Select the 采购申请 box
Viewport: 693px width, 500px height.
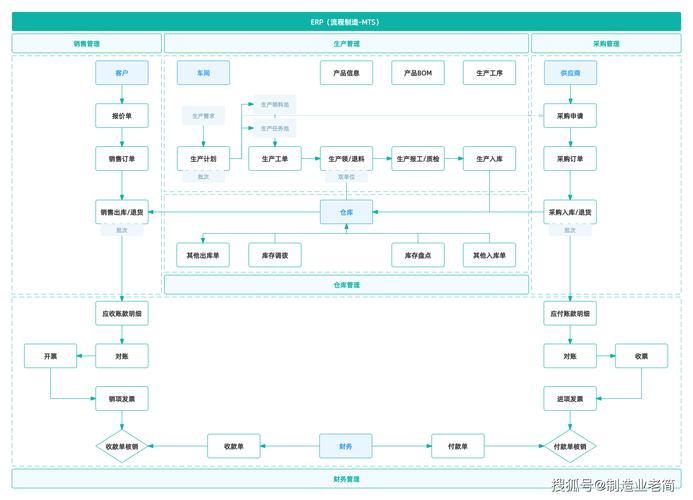570,115
